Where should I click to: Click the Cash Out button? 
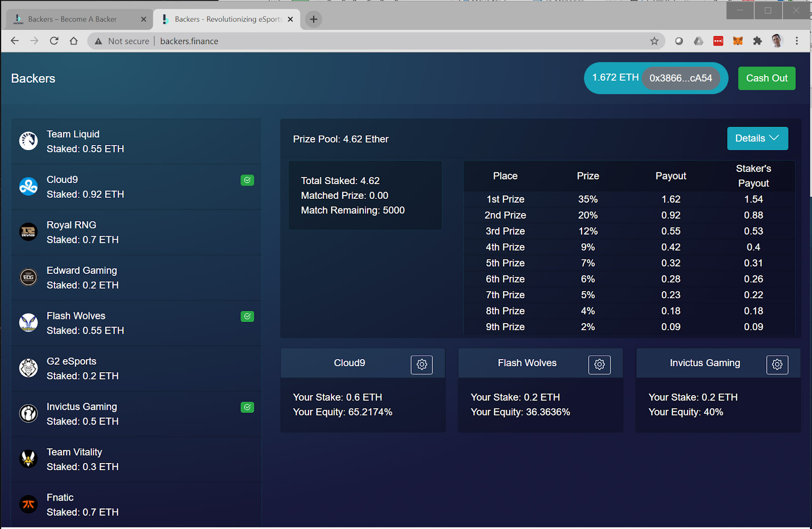pyautogui.click(x=767, y=78)
